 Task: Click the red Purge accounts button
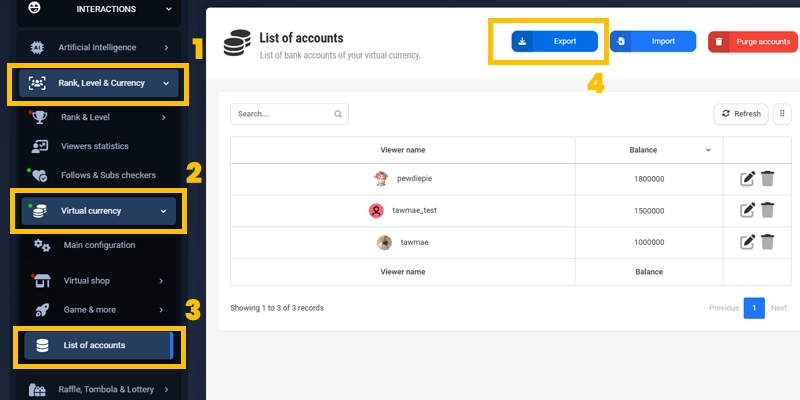[753, 42]
